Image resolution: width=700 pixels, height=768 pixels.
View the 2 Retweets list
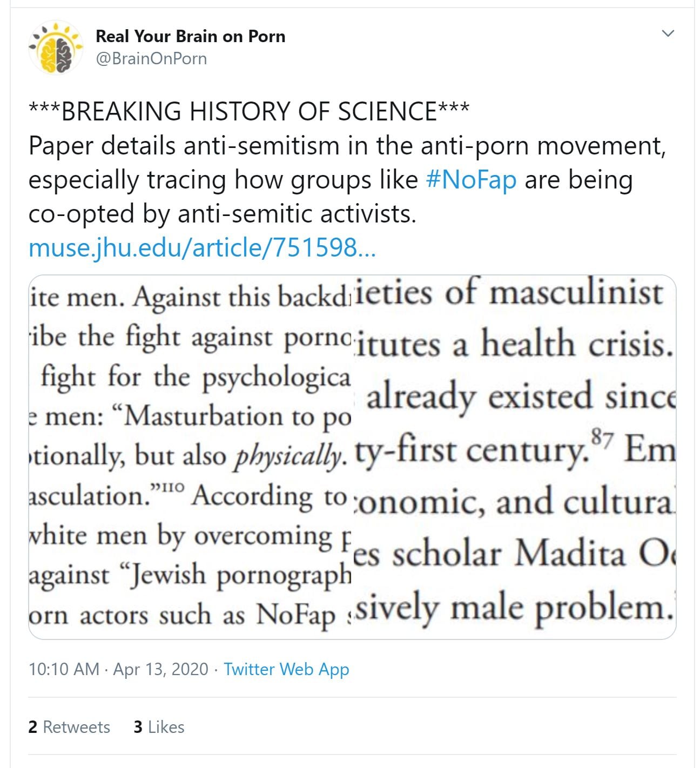coord(69,727)
